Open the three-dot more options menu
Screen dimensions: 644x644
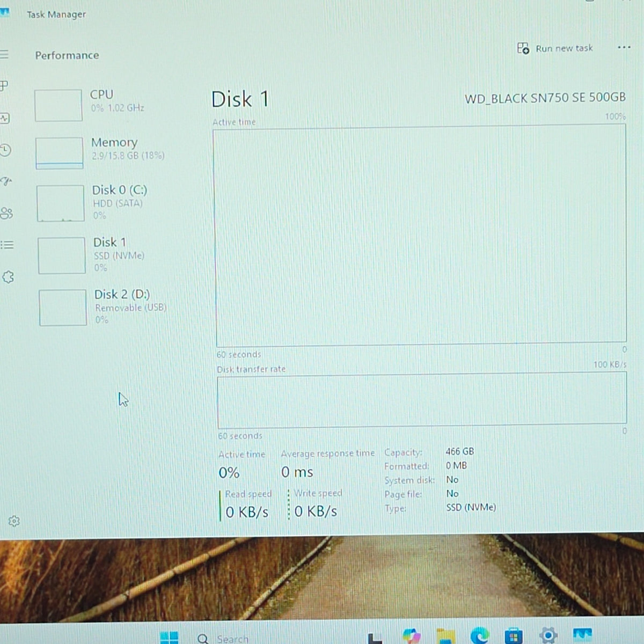click(x=624, y=47)
